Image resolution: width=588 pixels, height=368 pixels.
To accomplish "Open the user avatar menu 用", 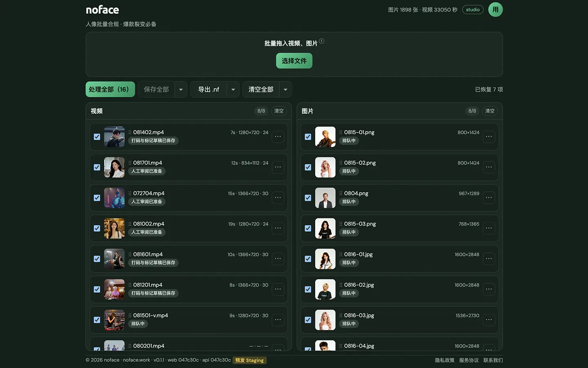I will tap(495, 10).
